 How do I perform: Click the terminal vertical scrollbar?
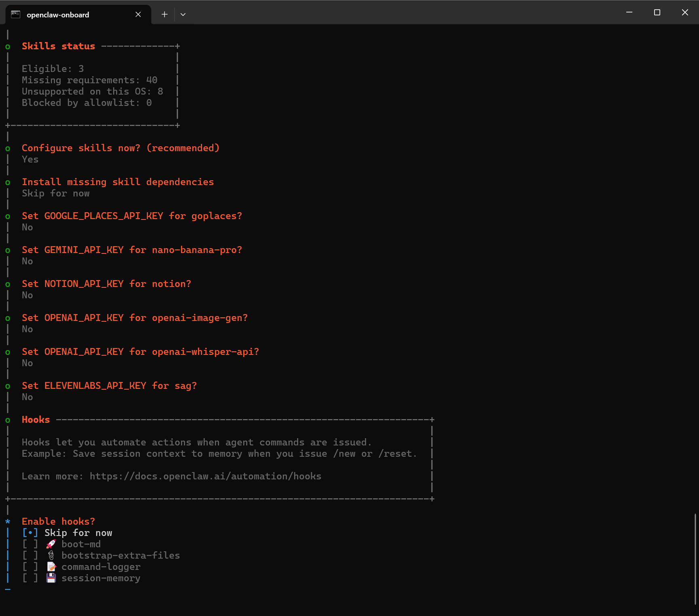695,559
